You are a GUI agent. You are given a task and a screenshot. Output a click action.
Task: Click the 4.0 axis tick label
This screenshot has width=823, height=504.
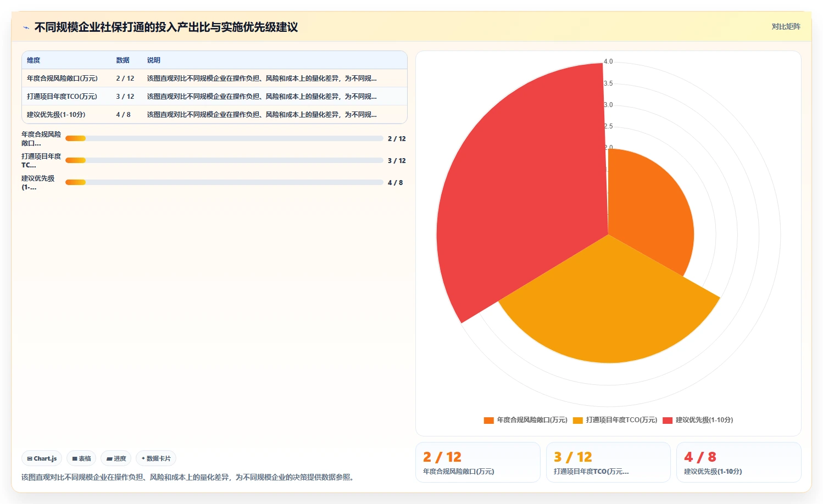pyautogui.click(x=608, y=61)
